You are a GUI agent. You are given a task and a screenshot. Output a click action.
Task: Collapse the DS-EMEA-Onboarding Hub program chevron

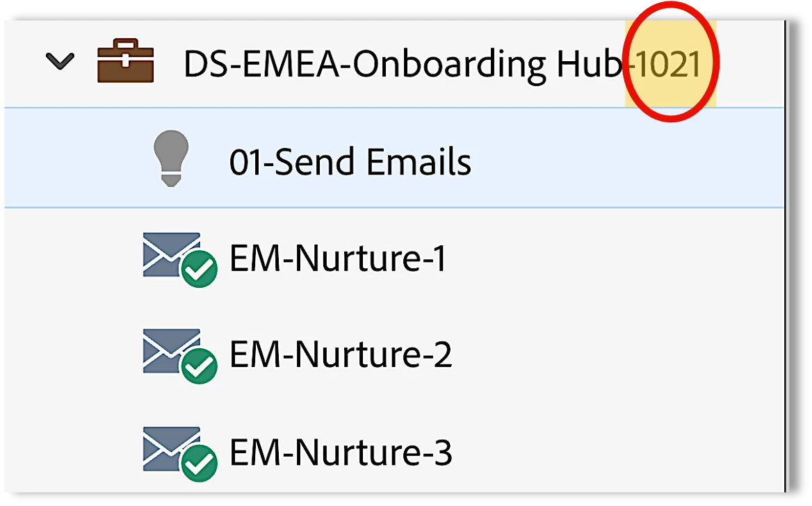click(60, 61)
